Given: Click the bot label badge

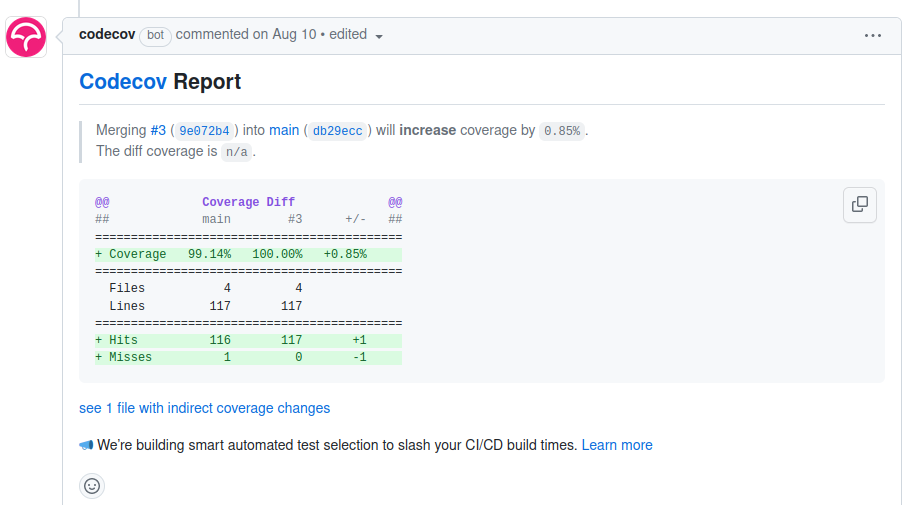Looking at the screenshot, I should [x=155, y=35].
